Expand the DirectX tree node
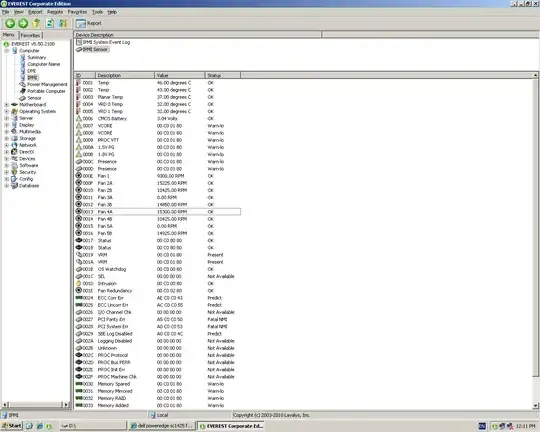The height and width of the screenshot is (432, 540). (x=7, y=152)
